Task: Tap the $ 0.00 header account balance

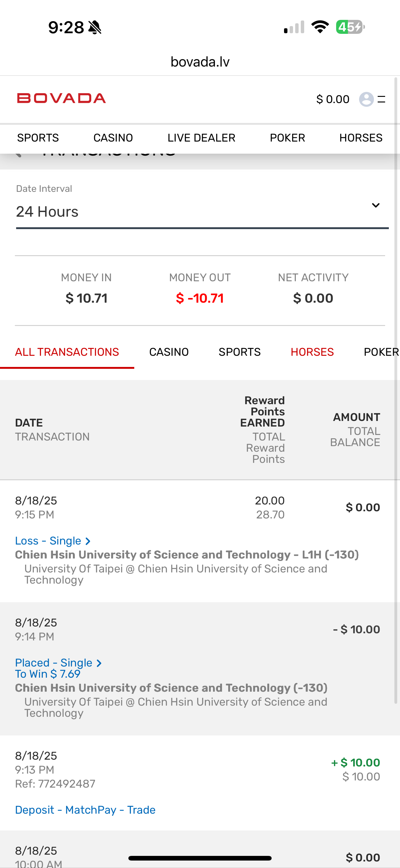Action: click(x=333, y=99)
